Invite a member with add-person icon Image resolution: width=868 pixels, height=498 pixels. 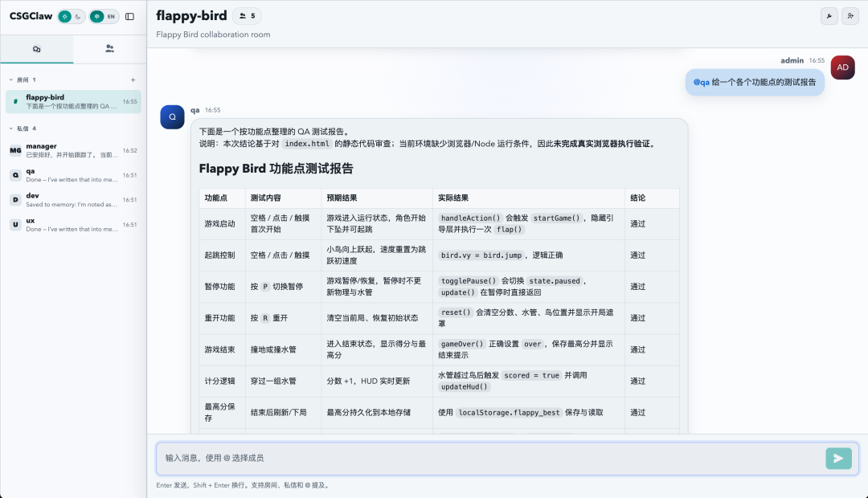click(x=850, y=16)
